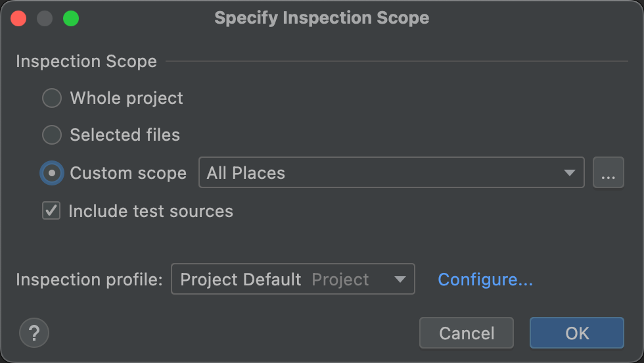Image resolution: width=644 pixels, height=363 pixels.
Task: Click the Inspection Scope section header
Action: [x=86, y=62]
